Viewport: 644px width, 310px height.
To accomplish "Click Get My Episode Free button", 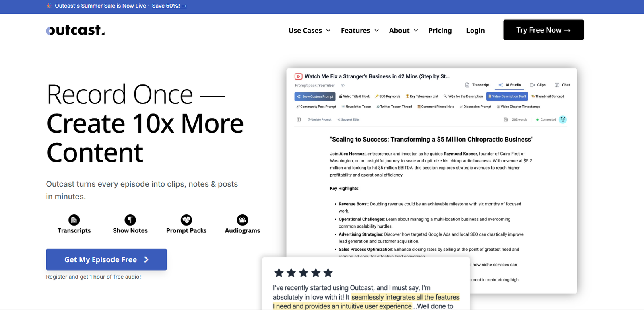I will tap(106, 260).
